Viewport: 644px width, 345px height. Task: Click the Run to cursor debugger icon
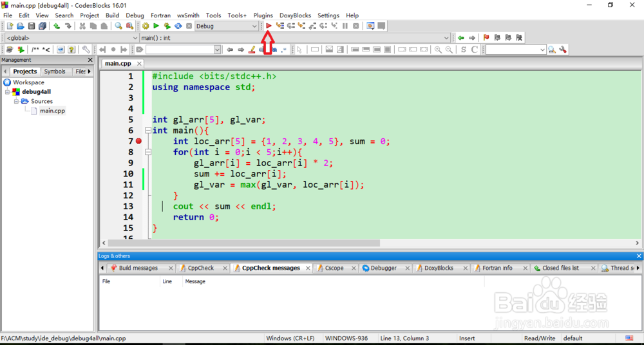click(x=280, y=26)
